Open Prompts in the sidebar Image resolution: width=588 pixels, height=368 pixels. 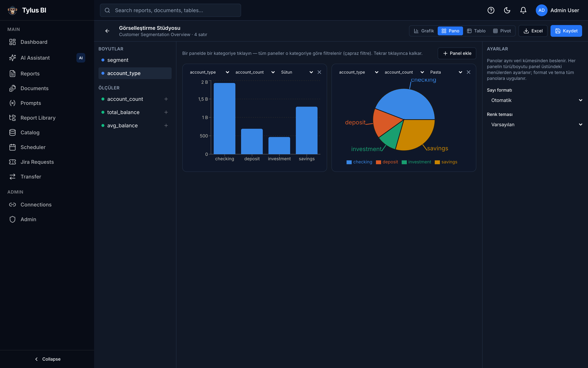tap(47, 103)
